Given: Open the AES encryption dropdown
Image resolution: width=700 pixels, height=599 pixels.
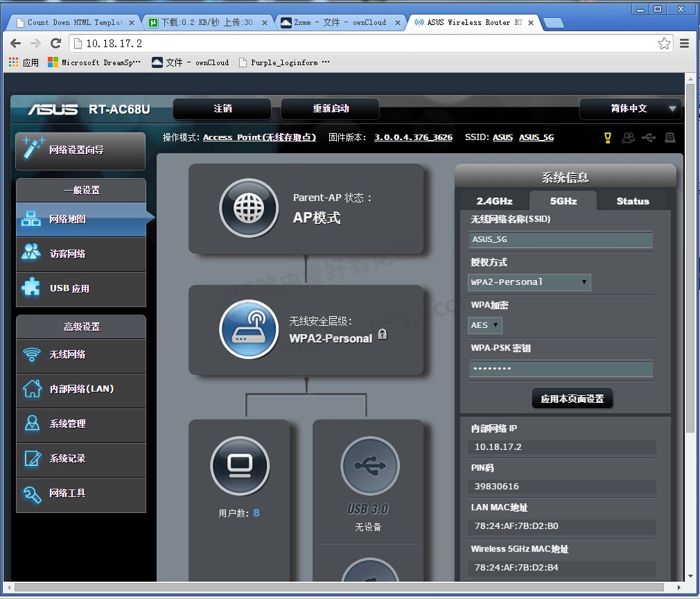Looking at the screenshot, I should coord(485,325).
